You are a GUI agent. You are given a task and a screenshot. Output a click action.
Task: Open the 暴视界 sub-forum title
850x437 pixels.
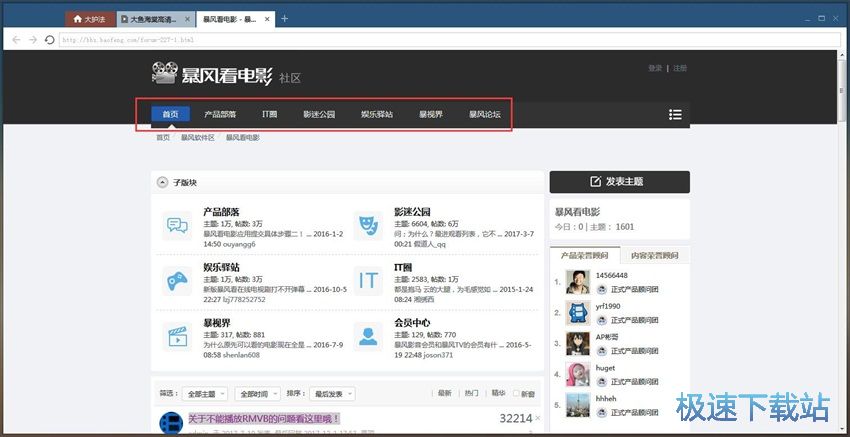pyautogui.click(x=217, y=324)
